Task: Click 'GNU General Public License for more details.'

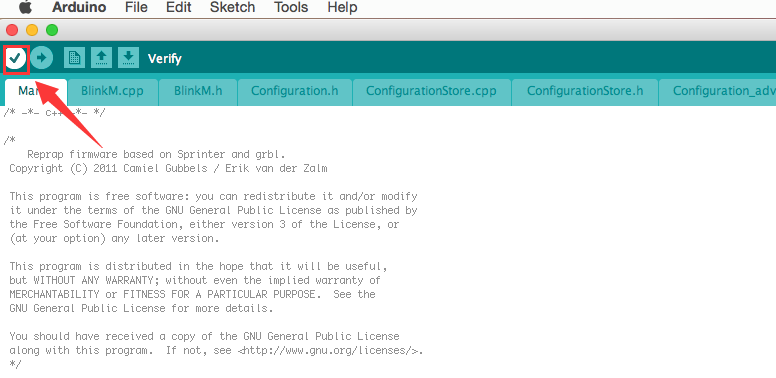Action: (x=141, y=308)
